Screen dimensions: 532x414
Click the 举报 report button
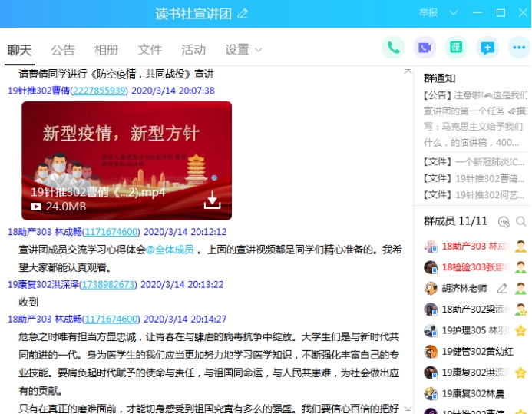point(428,13)
